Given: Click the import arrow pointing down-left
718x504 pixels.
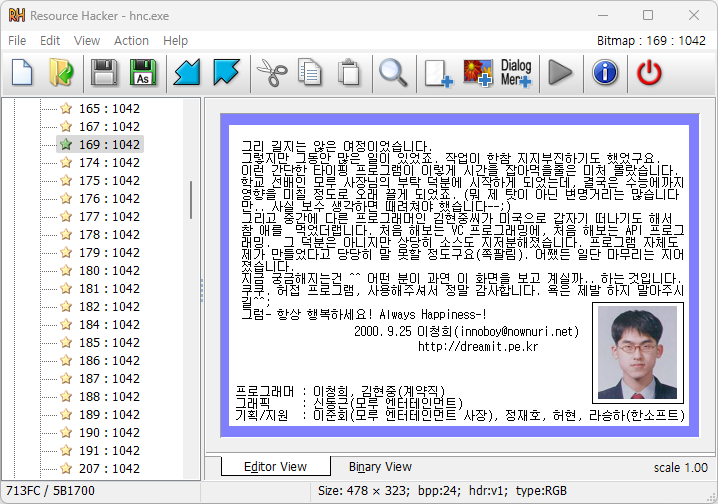Looking at the screenshot, I should (x=187, y=72).
